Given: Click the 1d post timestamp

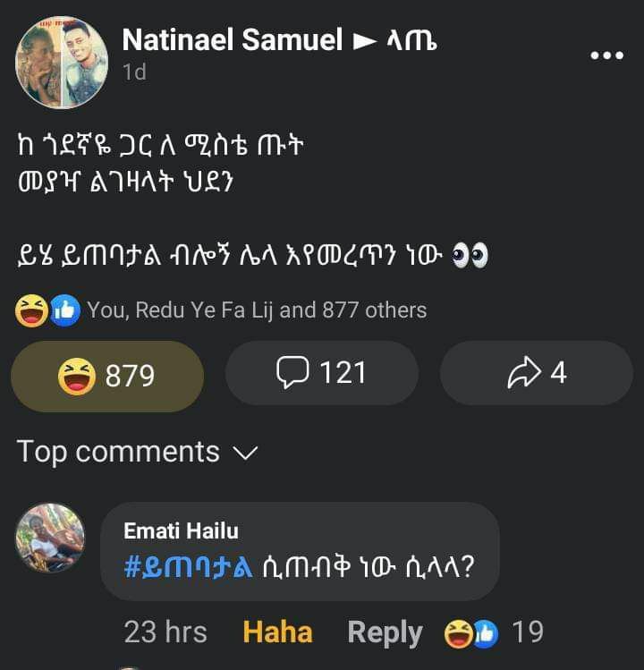Looking at the screenshot, I should [134, 72].
